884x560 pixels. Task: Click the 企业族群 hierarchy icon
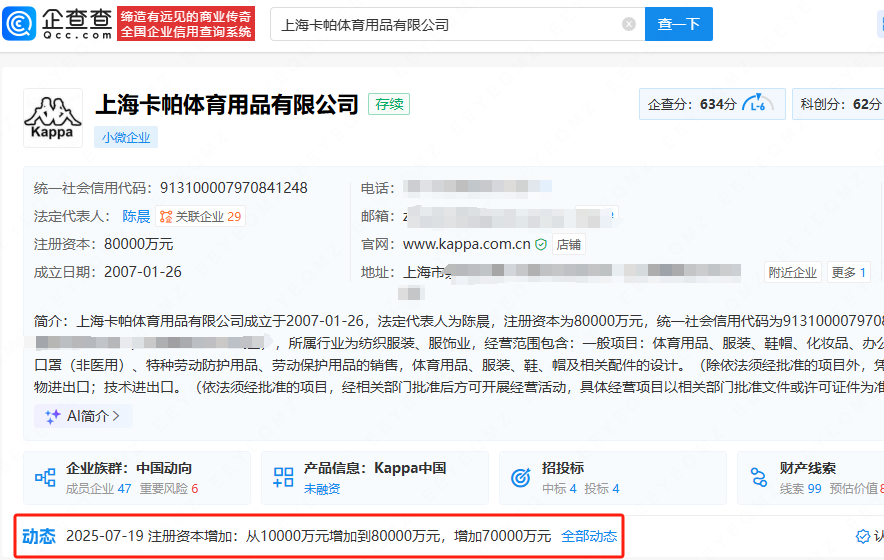[45, 478]
